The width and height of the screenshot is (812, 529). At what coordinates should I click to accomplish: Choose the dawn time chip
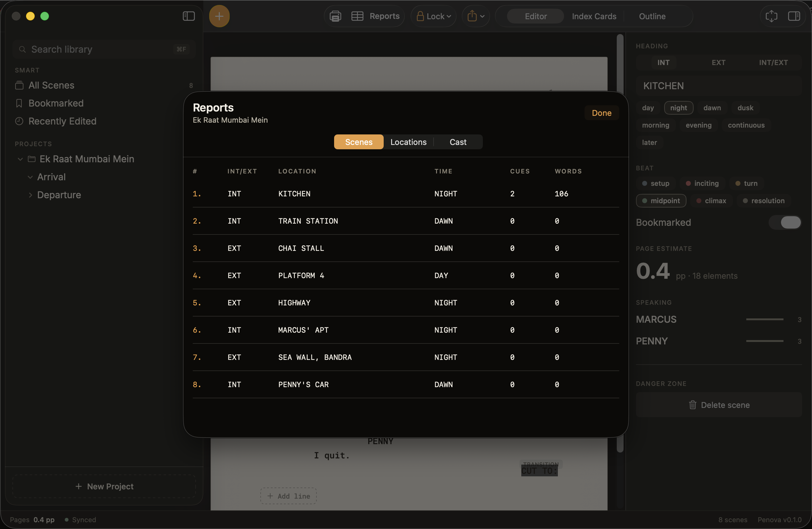point(712,108)
